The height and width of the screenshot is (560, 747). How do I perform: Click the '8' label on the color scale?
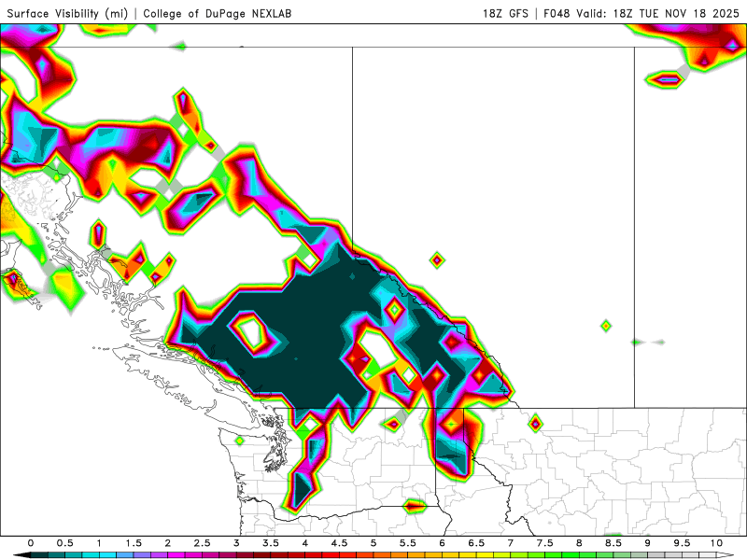(x=579, y=543)
